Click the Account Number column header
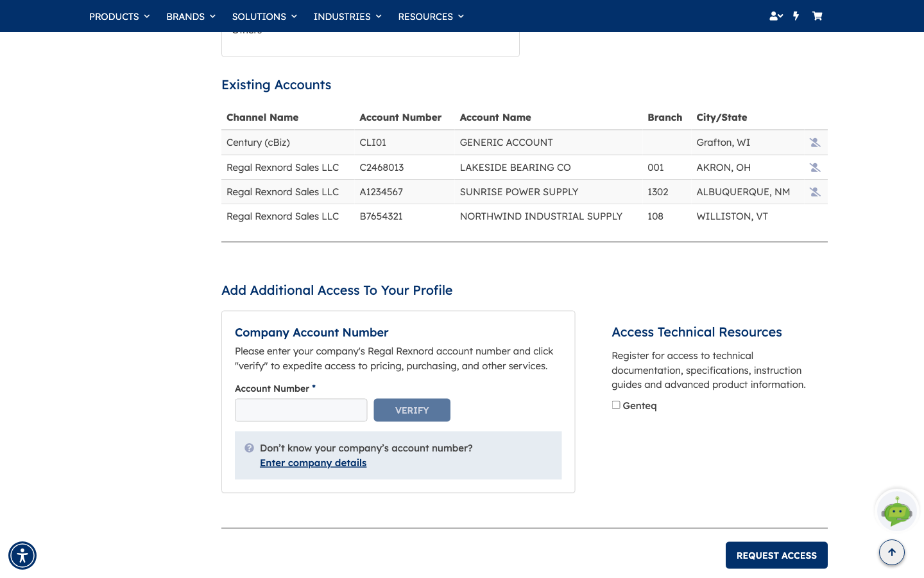Image resolution: width=924 pixels, height=578 pixels. [x=400, y=118]
